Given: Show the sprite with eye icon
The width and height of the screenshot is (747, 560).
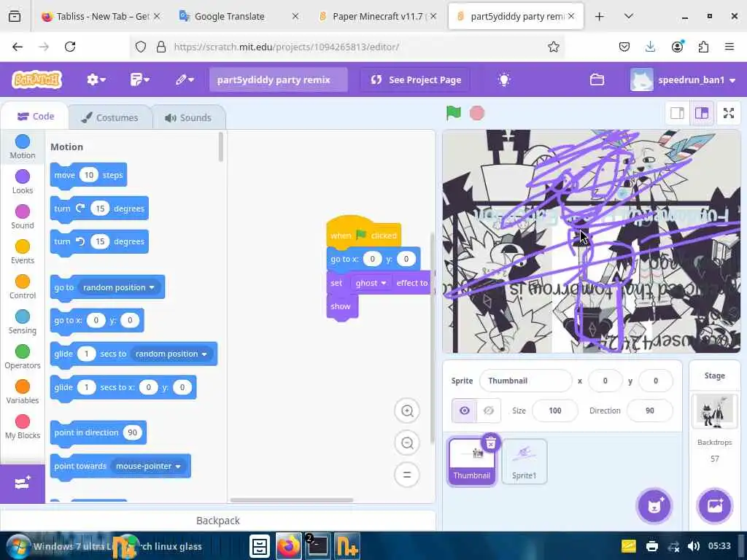Looking at the screenshot, I should click(x=464, y=411).
